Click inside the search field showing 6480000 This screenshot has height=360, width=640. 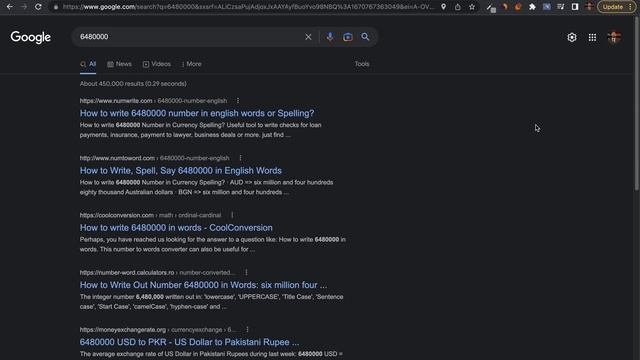(x=190, y=37)
